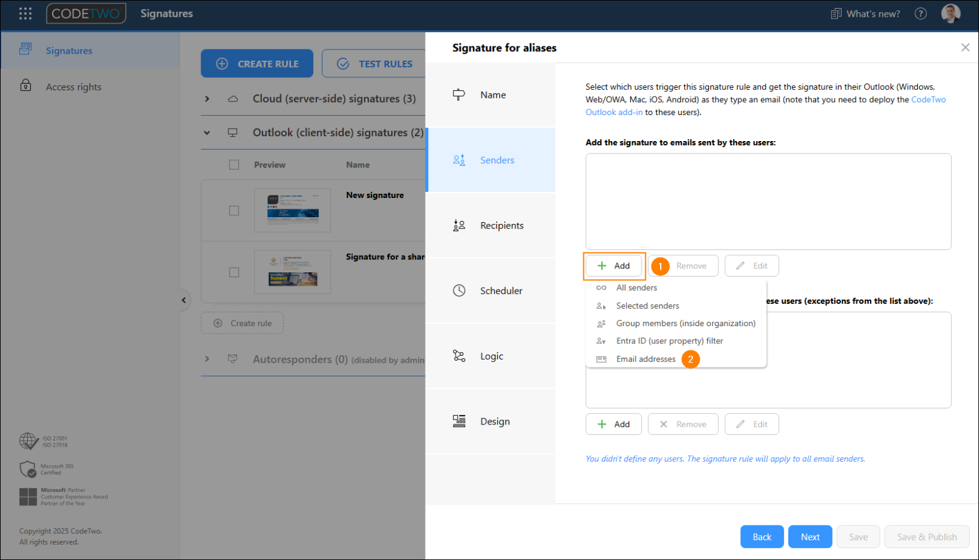Open the help question mark icon
The width and height of the screenshot is (979, 560).
point(921,14)
